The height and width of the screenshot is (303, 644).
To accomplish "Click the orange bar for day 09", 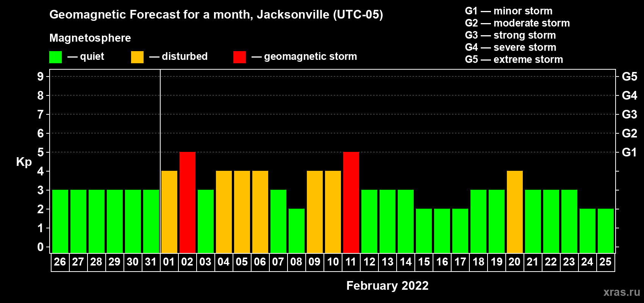I will 315,212.
